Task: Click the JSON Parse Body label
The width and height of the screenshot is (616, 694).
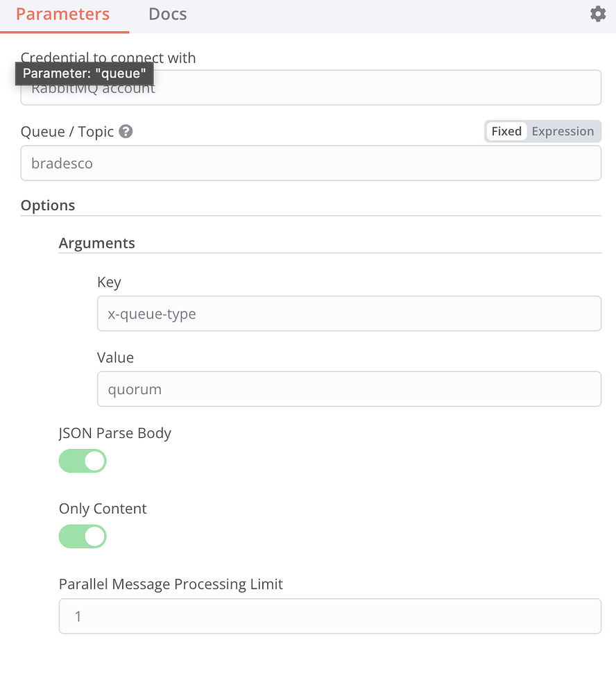Action: click(x=114, y=433)
